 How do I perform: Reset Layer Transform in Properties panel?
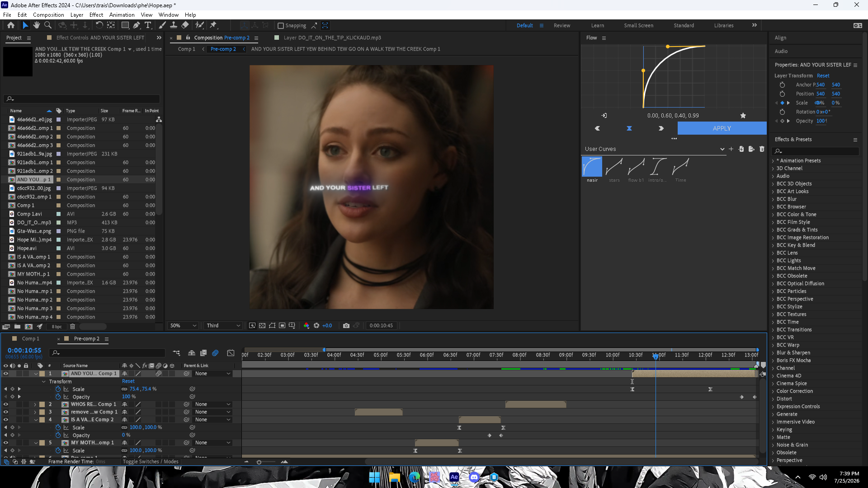(x=823, y=76)
